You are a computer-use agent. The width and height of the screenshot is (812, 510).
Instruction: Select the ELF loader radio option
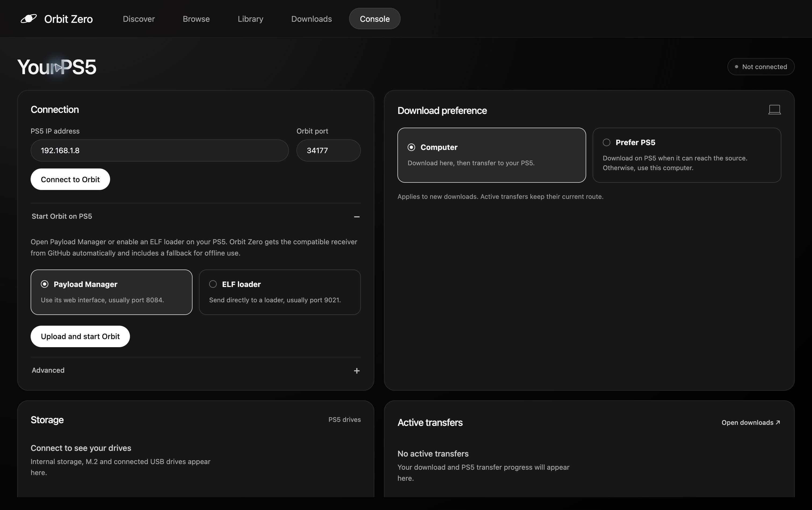tap(280, 292)
